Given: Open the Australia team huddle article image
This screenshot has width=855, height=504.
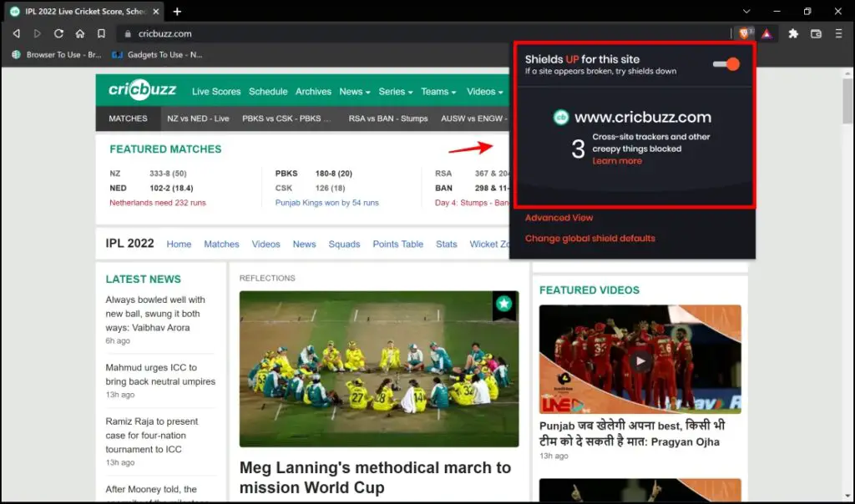Looking at the screenshot, I should coord(379,369).
